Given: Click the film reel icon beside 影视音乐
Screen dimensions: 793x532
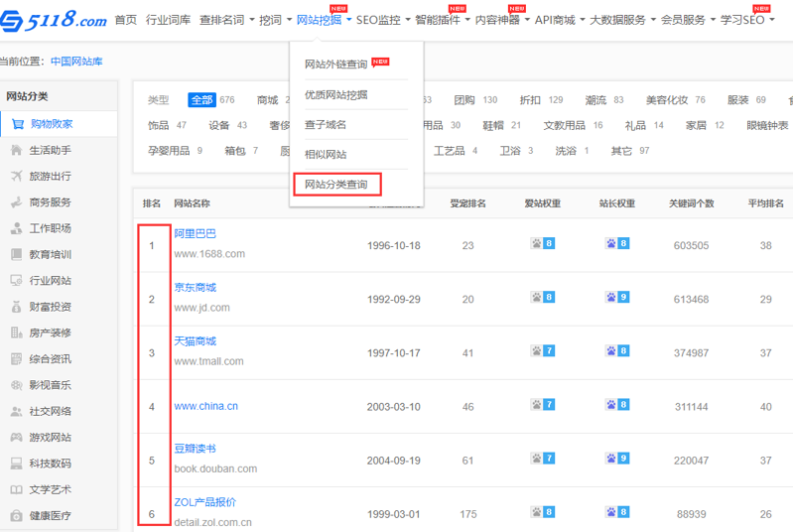Looking at the screenshot, I should (x=17, y=385).
